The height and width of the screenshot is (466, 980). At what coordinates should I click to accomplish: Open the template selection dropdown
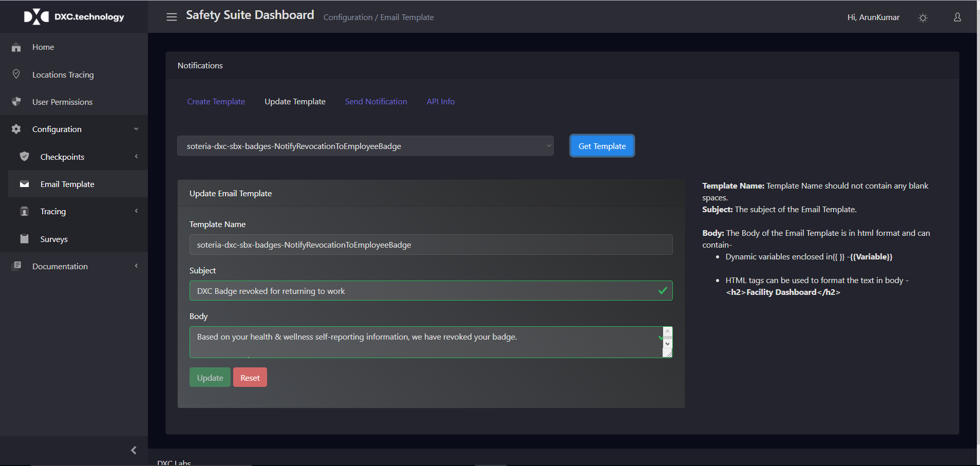click(x=365, y=146)
